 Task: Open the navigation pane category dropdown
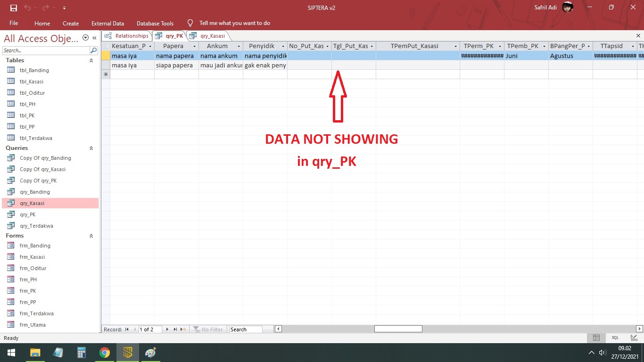(85, 38)
